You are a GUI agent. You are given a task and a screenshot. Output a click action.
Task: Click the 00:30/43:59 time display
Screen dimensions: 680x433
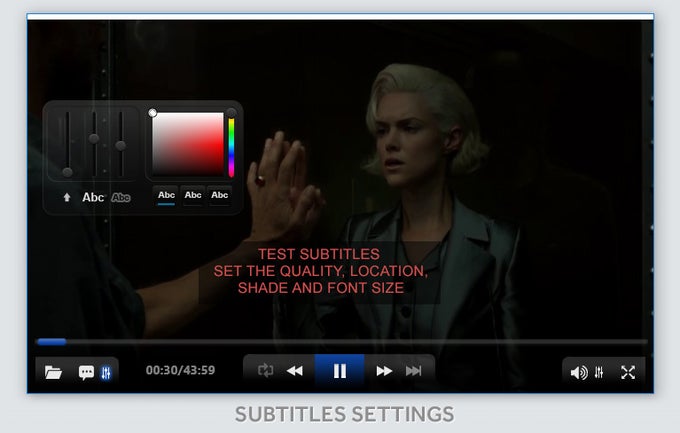pos(180,370)
